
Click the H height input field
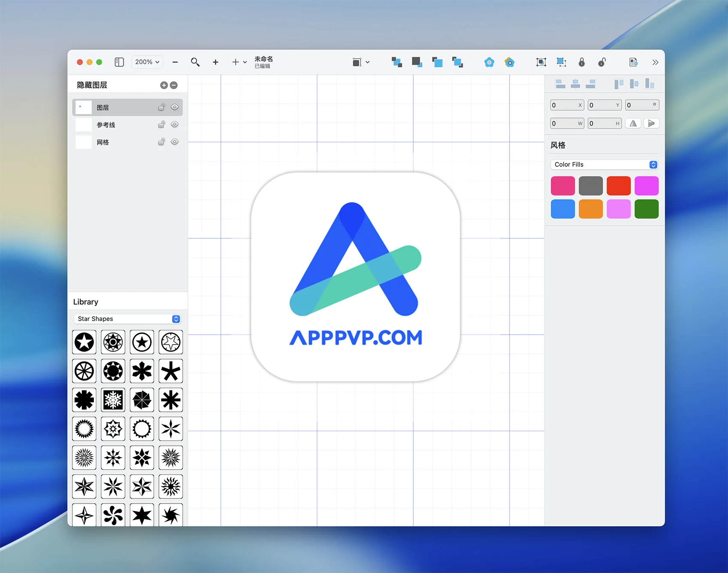(605, 123)
